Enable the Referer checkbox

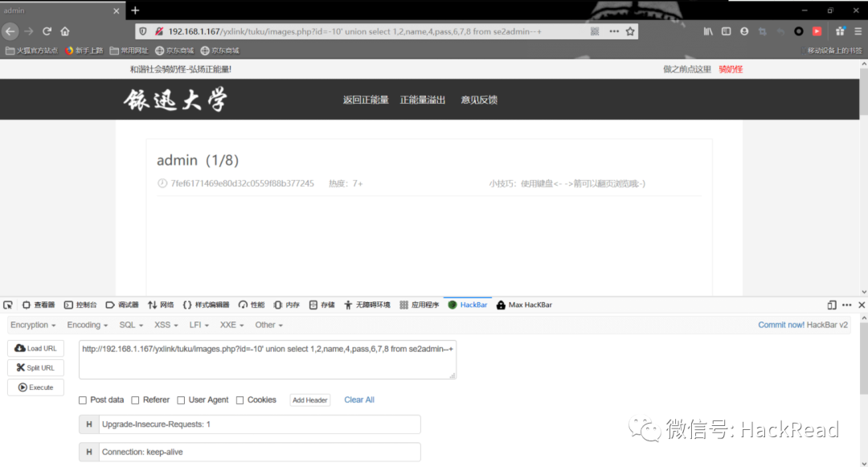(135, 400)
